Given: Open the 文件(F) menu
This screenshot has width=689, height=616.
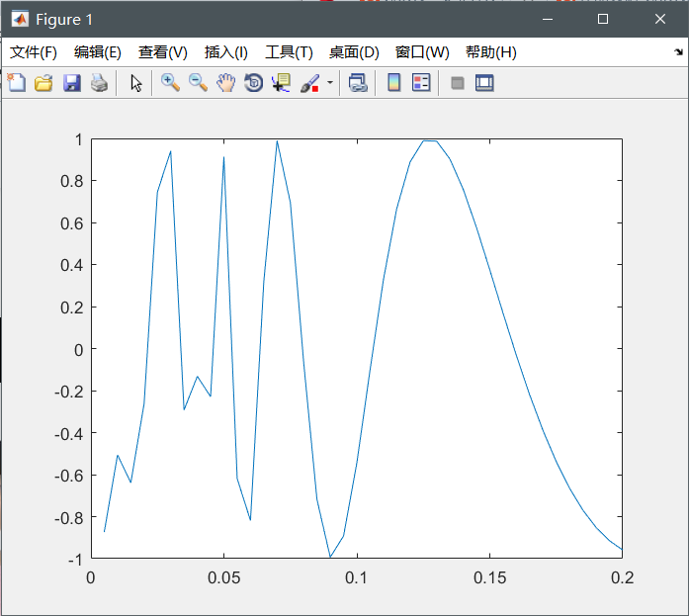Looking at the screenshot, I should (x=34, y=52).
